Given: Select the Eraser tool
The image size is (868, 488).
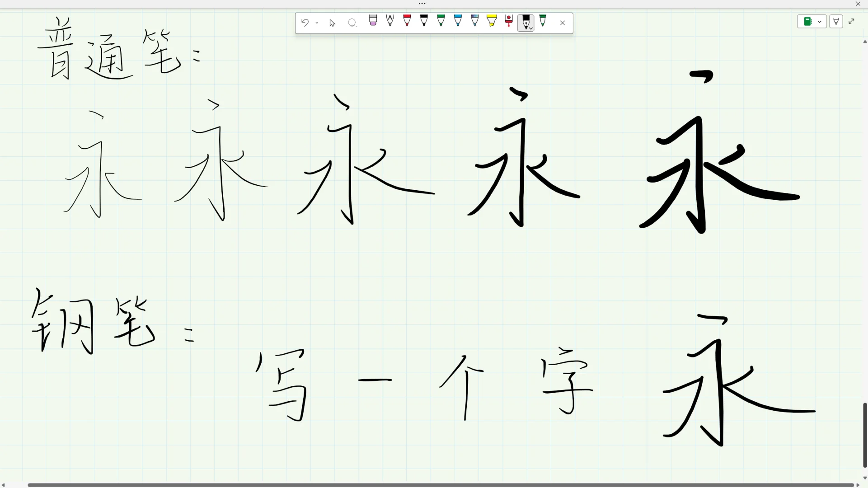Looking at the screenshot, I should 373,22.
